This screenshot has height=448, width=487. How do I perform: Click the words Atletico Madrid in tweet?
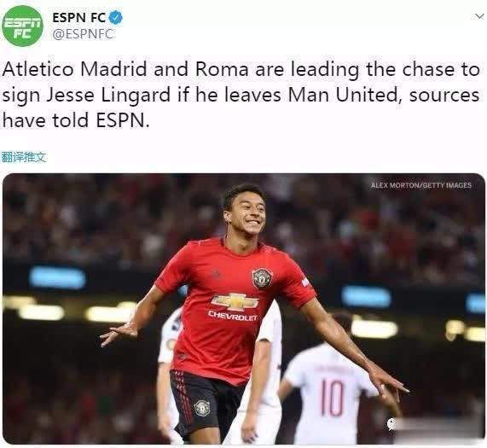click(74, 69)
